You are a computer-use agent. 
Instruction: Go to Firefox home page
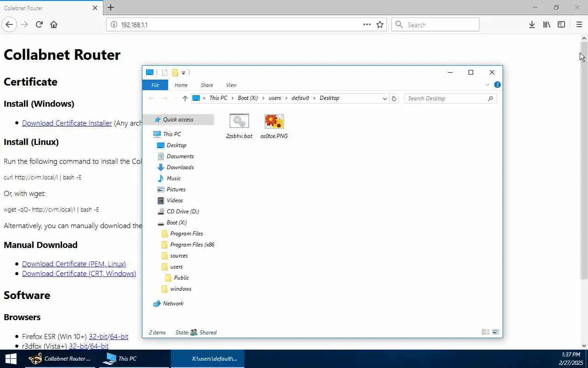click(x=54, y=24)
